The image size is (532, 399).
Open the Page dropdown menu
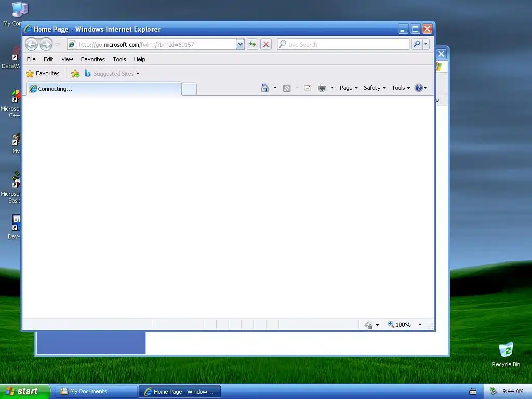coord(349,88)
